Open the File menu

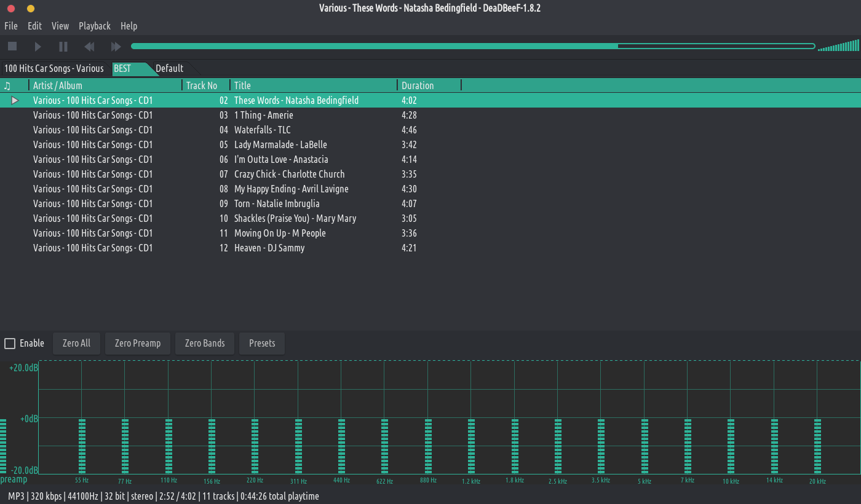tap(11, 26)
